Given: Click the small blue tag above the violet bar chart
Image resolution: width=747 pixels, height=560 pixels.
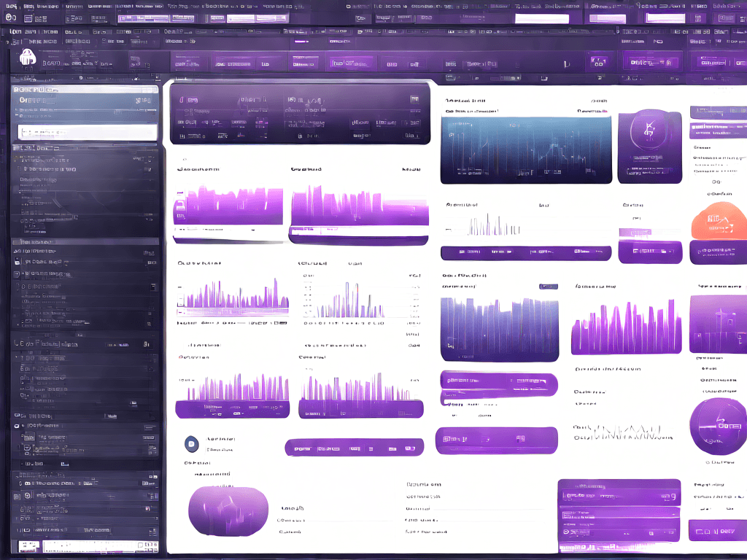Looking at the screenshot, I should [549, 286].
